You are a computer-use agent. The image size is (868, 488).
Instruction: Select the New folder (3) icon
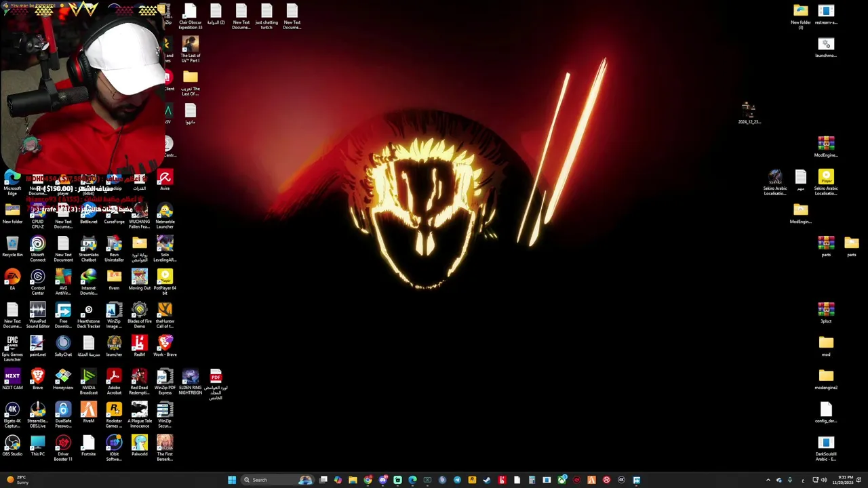point(801,17)
